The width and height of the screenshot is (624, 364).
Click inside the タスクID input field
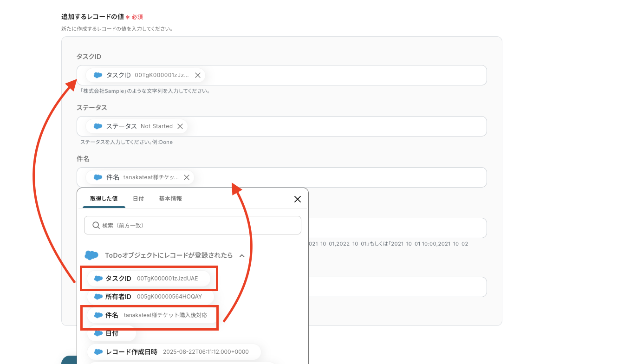(x=281, y=75)
